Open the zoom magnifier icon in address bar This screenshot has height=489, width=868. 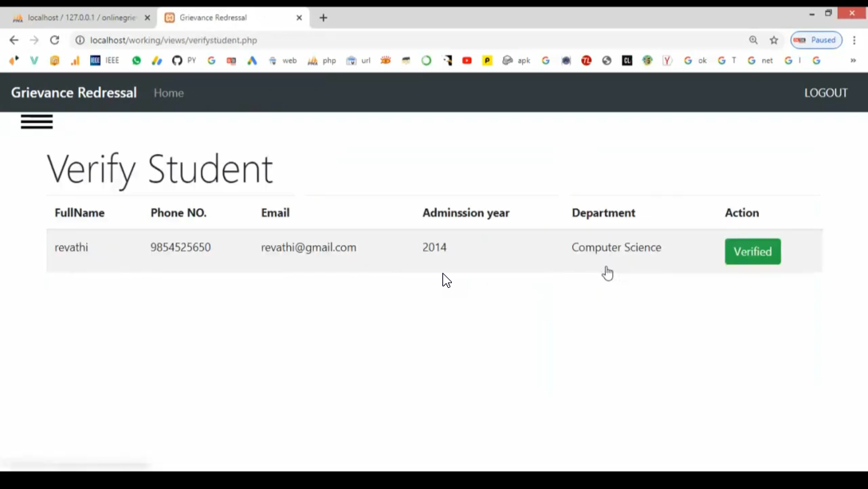753,40
